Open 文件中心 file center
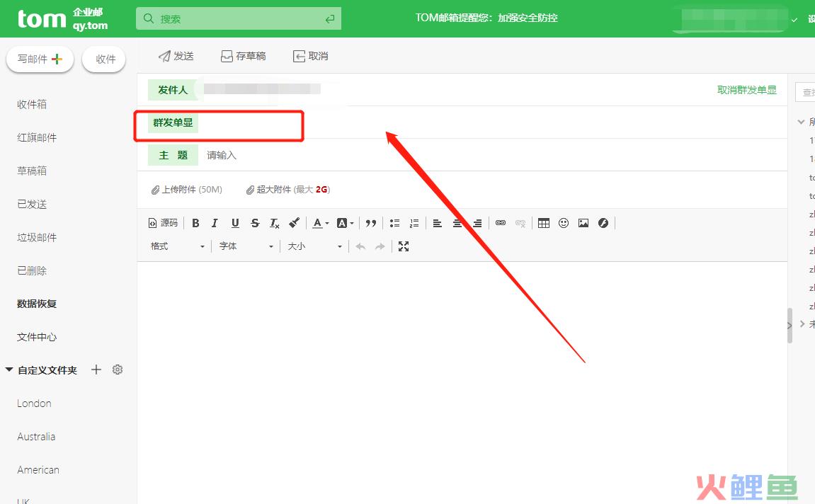 [x=37, y=337]
